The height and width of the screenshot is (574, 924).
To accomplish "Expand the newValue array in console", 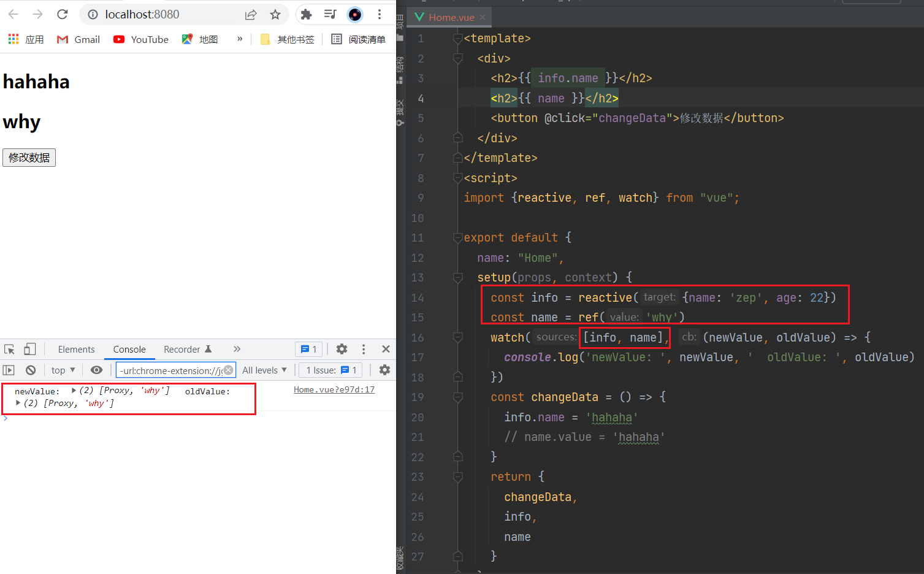I will tap(74, 390).
